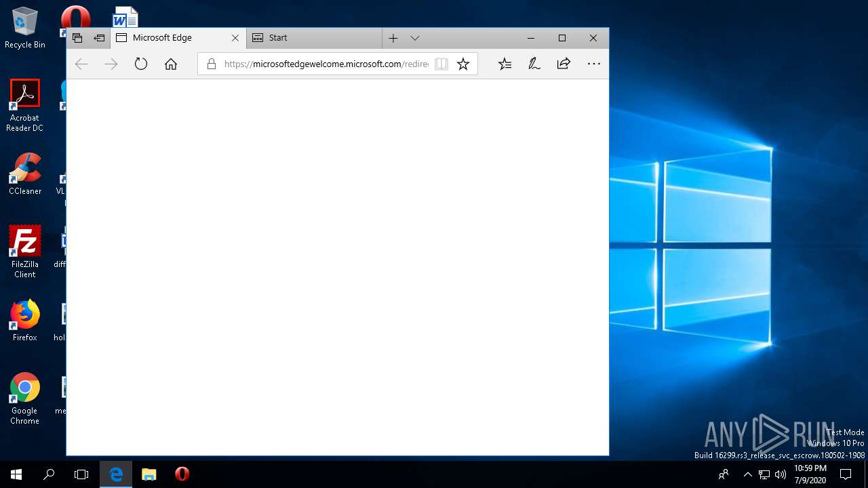This screenshot has width=868, height=488.
Task: Open Edge Settings and more menu
Action: click(594, 64)
